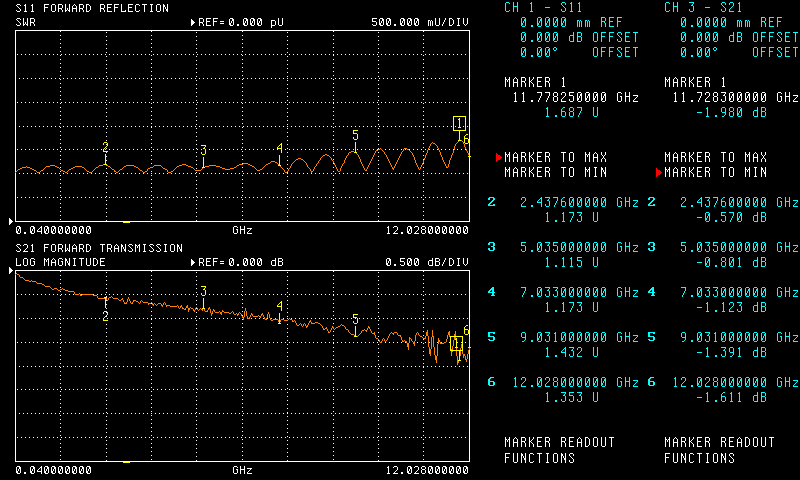Select CH 1 marker 4 readout at 7.033000000 GHz
This screenshot has width=800, height=480.
578,292
